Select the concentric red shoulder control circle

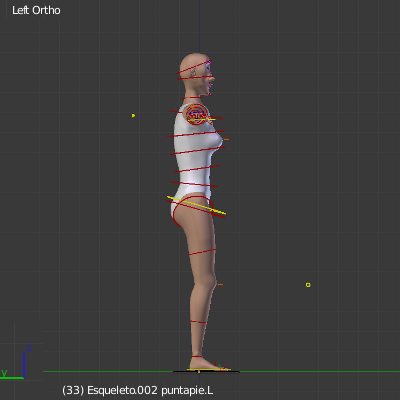coord(197,114)
